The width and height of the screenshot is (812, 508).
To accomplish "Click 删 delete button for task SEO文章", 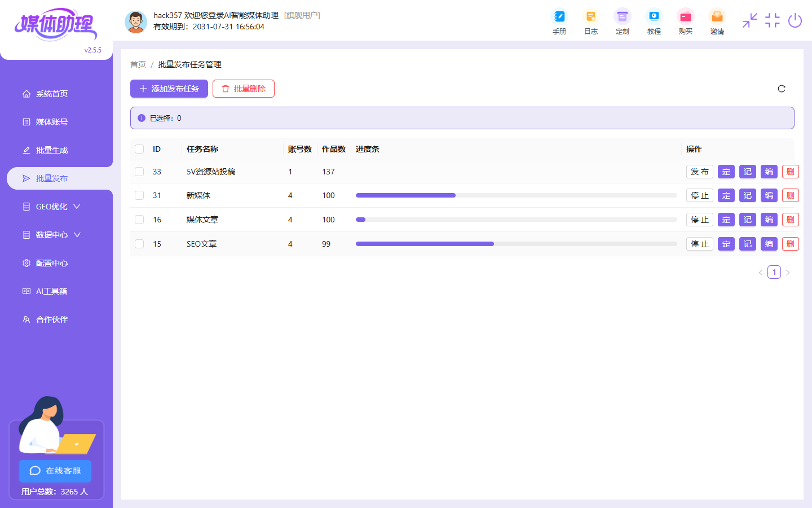I will pos(791,244).
